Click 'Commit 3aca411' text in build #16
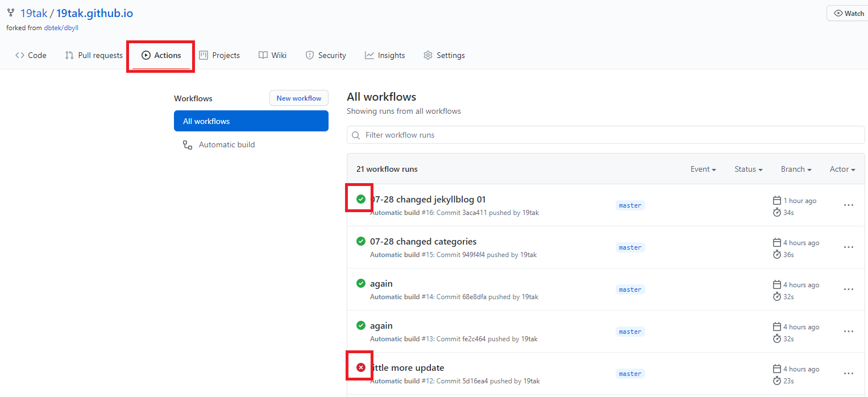This screenshot has height=397, width=868. click(461, 213)
